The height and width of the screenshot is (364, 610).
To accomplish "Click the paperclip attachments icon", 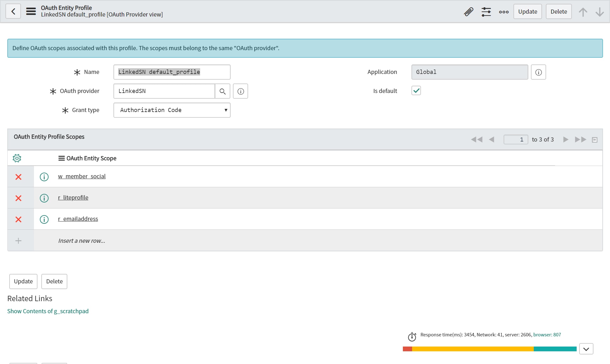I will click(468, 12).
